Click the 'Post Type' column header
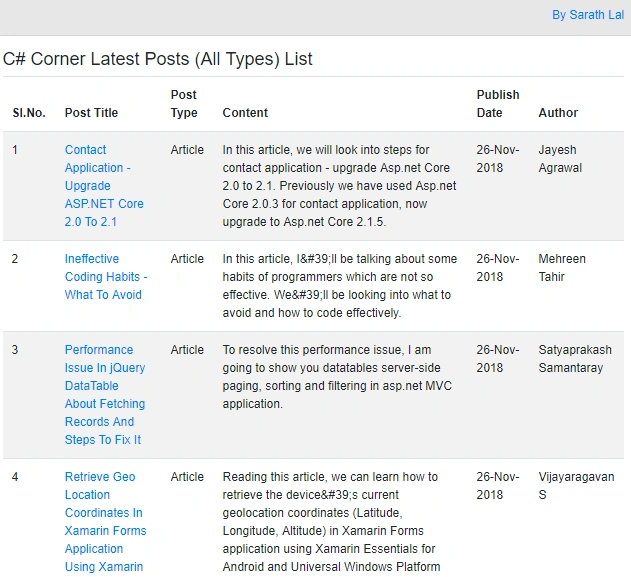631x577 pixels. coord(184,104)
